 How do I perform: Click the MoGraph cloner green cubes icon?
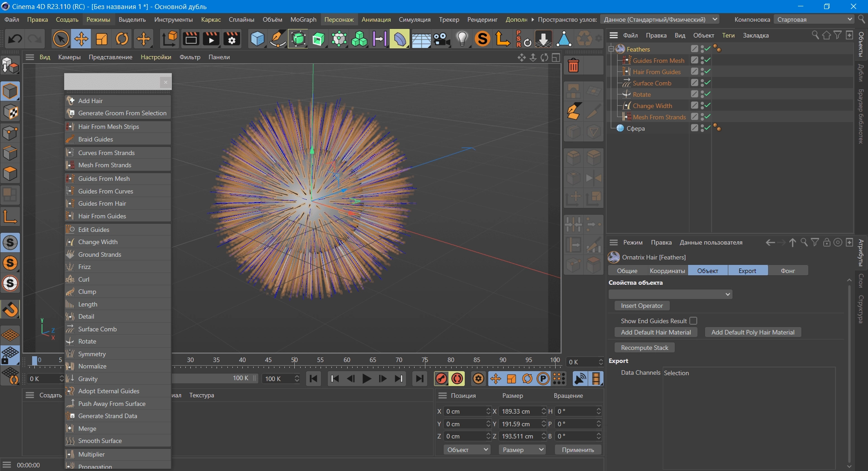coord(359,39)
